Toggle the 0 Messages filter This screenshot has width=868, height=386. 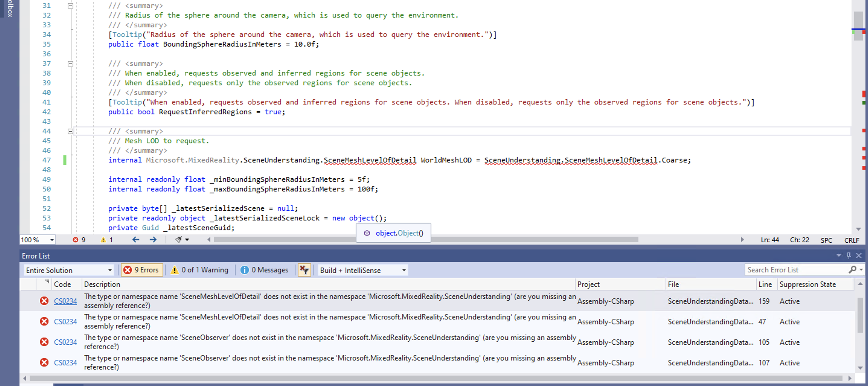(x=265, y=270)
